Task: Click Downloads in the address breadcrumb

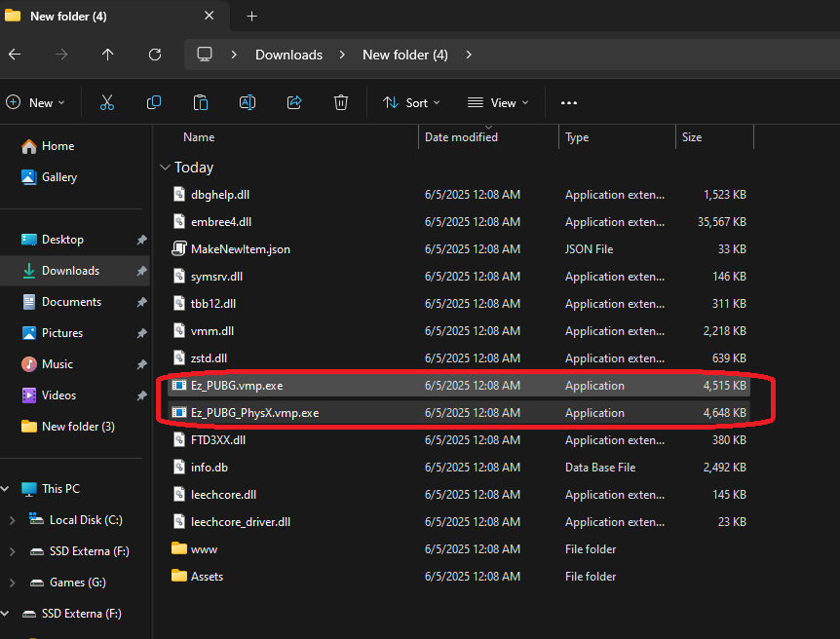Action: tap(288, 55)
